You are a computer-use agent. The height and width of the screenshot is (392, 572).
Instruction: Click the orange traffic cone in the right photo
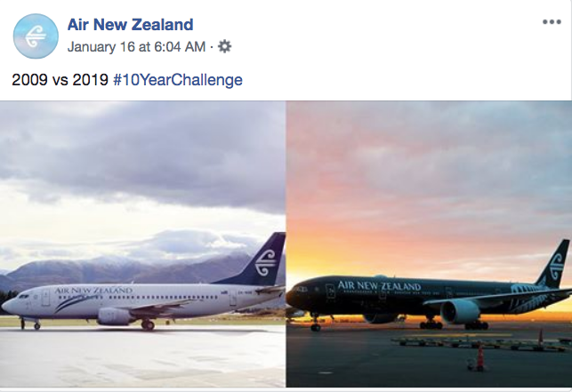click(x=479, y=356)
